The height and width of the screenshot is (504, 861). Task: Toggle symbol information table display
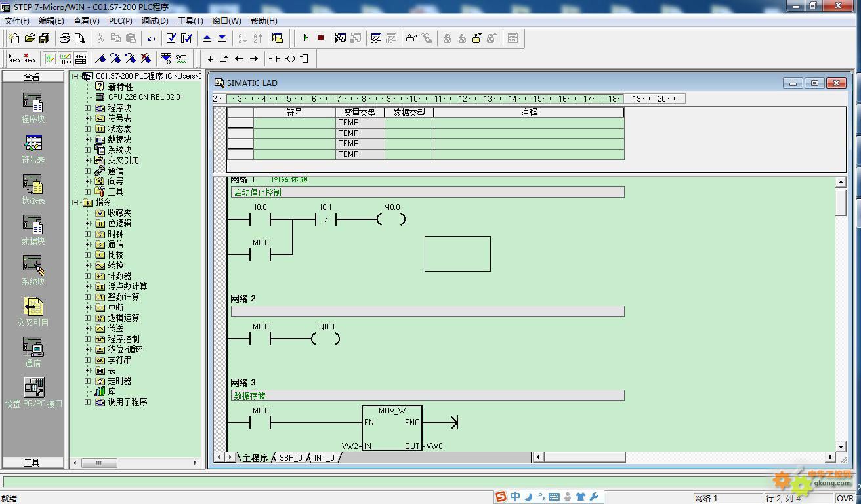point(81,58)
